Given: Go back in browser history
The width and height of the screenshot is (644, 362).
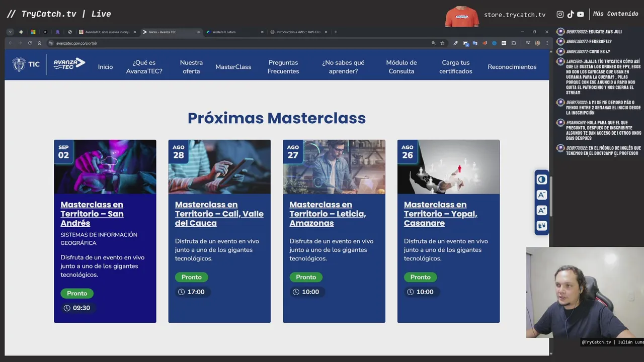Looking at the screenshot, I should (11, 43).
